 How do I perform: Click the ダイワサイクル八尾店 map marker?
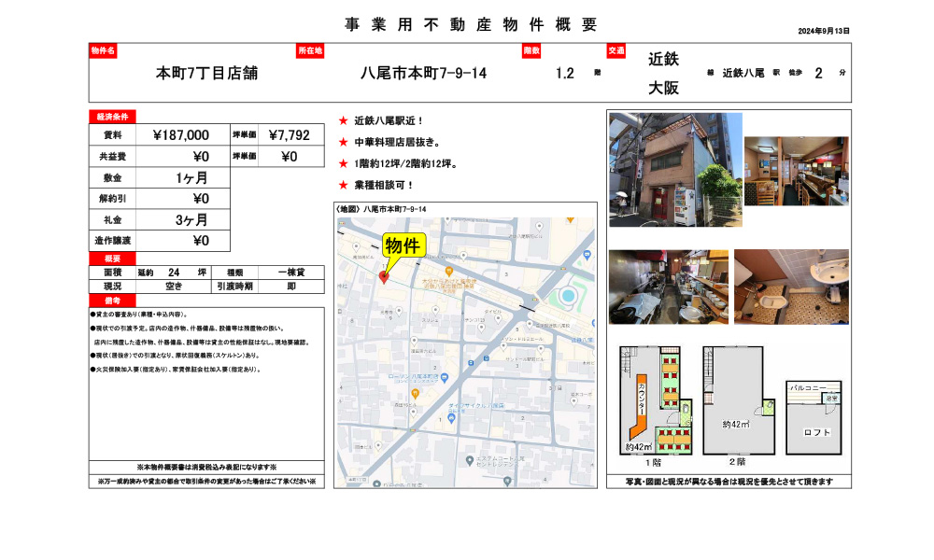click(x=451, y=419)
